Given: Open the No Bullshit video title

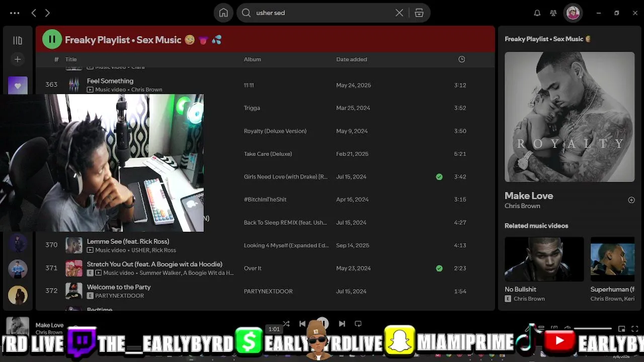Looking at the screenshot, I should point(520,290).
